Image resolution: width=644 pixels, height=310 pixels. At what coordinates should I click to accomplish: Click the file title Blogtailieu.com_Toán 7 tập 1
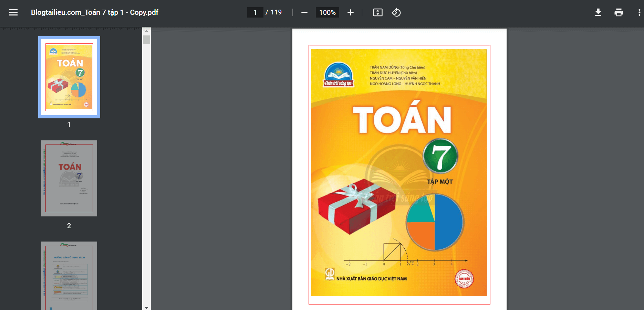pyautogui.click(x=95, y=12)
